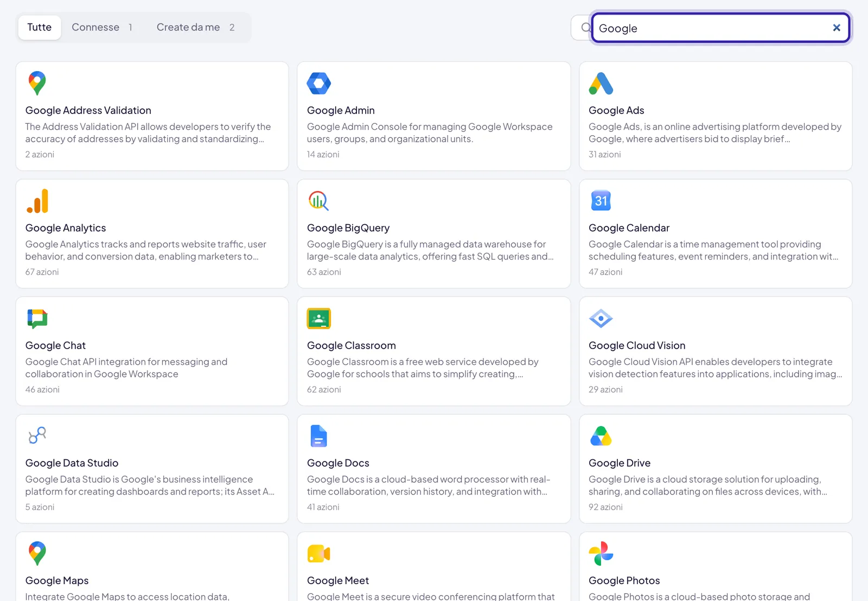Click the Google Cloud Vision eye icon
868x601 pixels.
(x=601, y=319)
